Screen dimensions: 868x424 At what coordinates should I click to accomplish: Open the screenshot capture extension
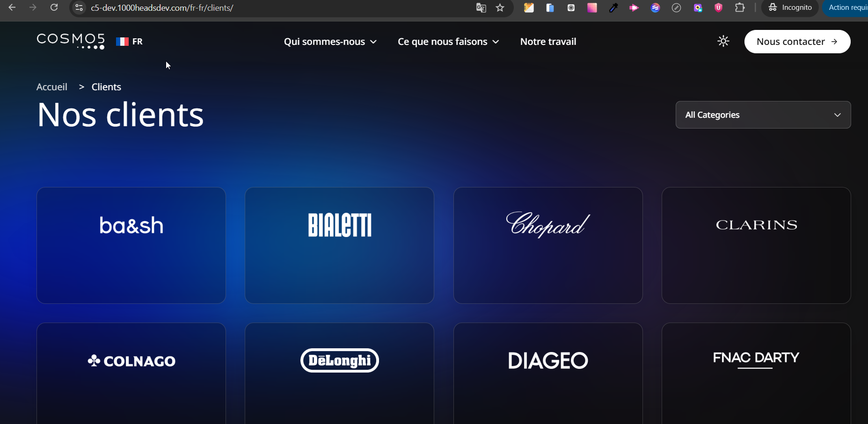coord(571,8)
